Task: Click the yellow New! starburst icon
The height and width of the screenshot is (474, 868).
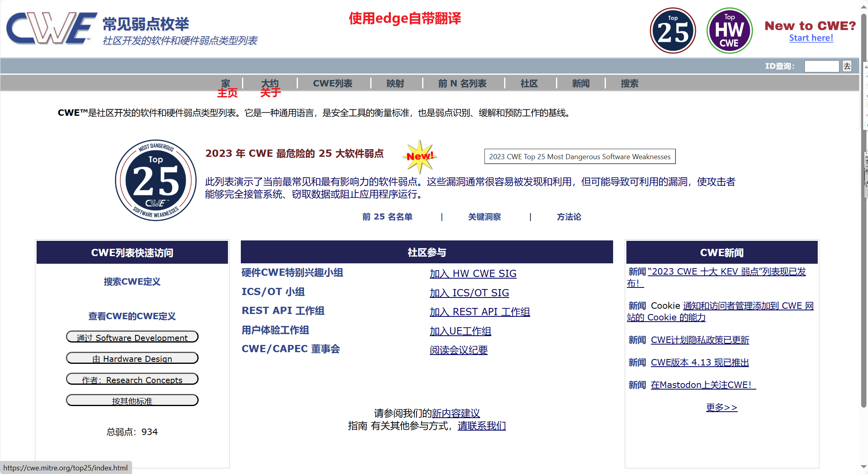Action: click(x=419, y=156)
